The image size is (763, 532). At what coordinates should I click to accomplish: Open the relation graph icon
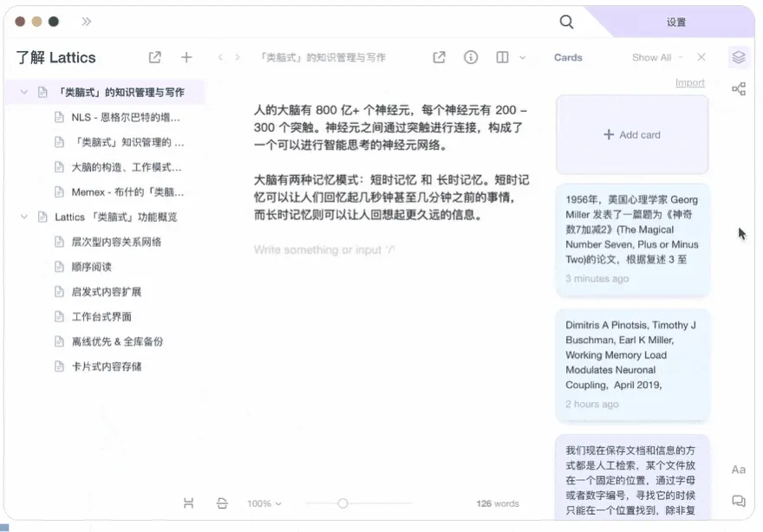[739, 89]
